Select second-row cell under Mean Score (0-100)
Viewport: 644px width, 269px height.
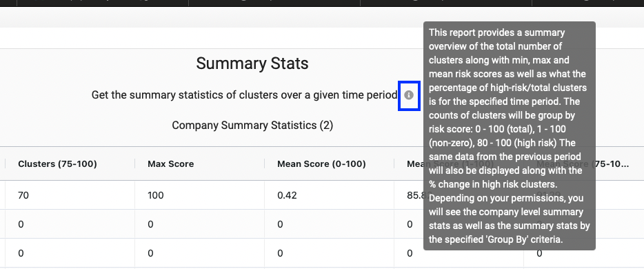(330, 224)
